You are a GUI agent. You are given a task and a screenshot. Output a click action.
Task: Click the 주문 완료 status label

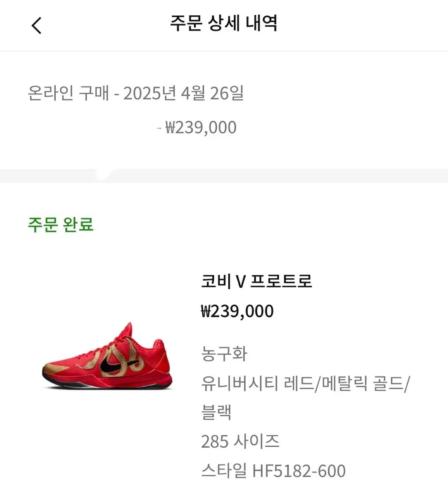[61, 224]
